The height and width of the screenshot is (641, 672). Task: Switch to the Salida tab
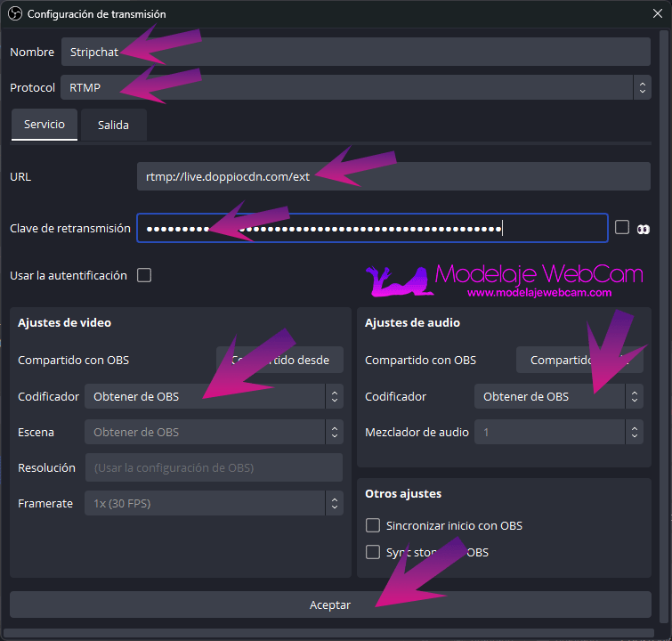[113, 125]
